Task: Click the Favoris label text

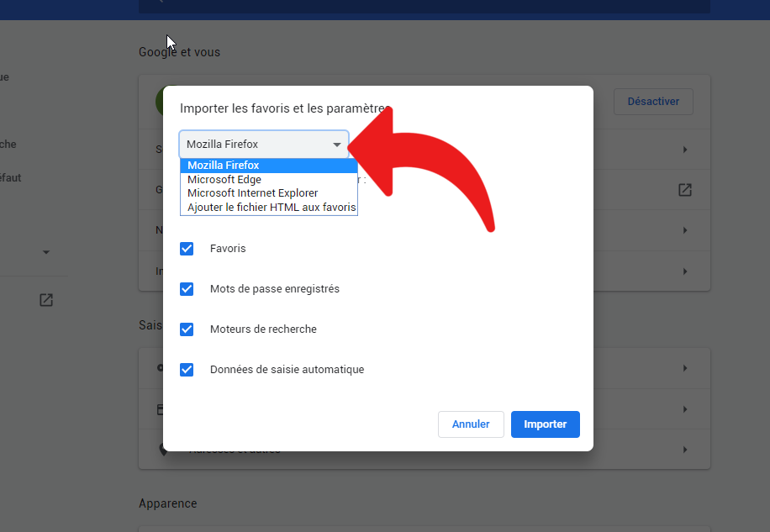Action: point(228,248)
